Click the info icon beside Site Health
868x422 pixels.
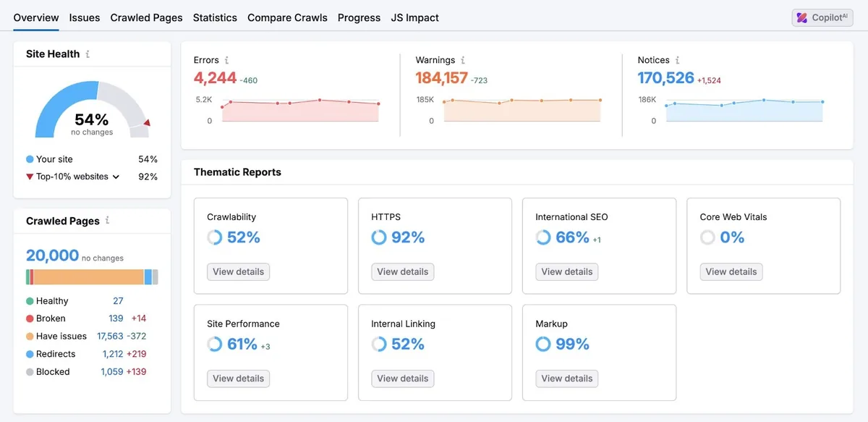[88, 54]
